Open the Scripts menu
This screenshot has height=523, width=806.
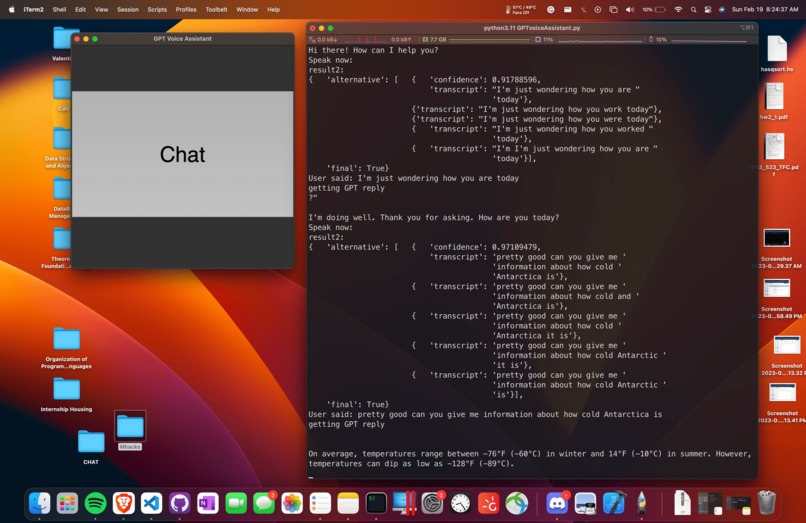point(157,9)
